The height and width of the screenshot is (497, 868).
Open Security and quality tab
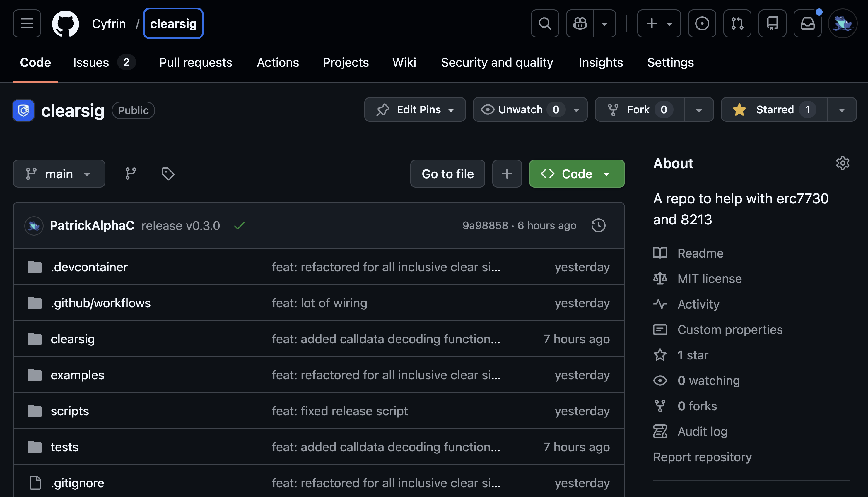pos(497,62)
